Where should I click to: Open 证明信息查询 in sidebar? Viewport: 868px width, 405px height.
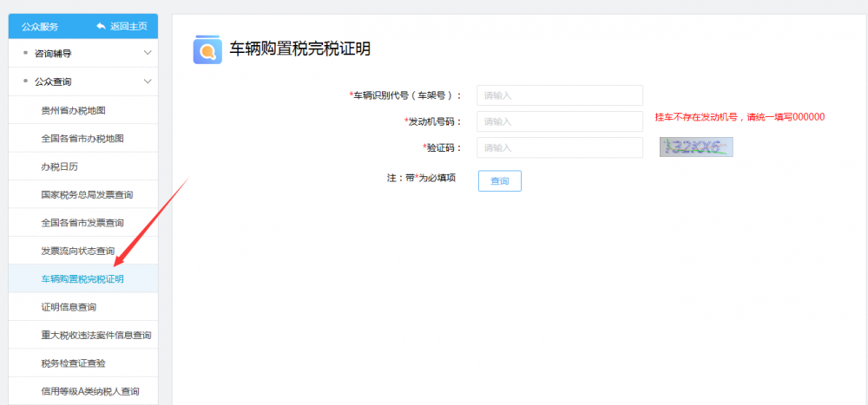(69, 307)
